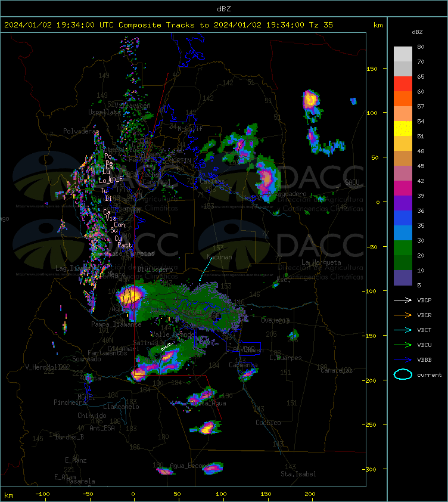Click the 'km' label at bottom left
This screenshot has height=502, width=448.
(9, 495)
